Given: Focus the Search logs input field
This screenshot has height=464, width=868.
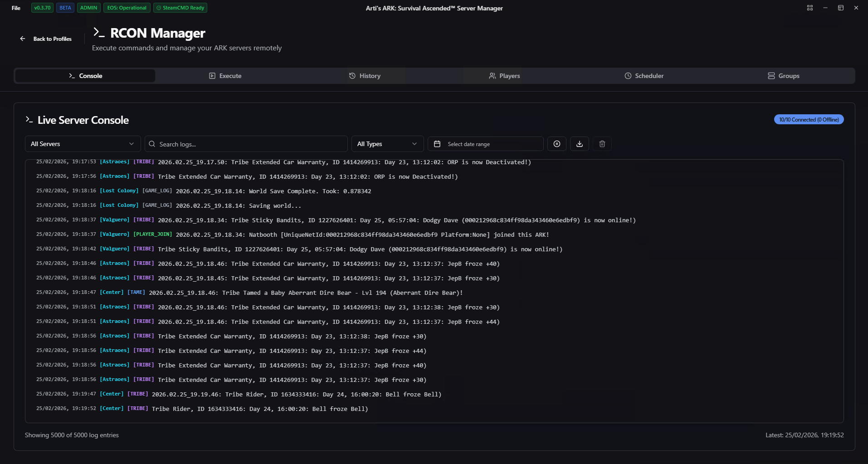Looking at the screenshot, I should click(249, 144).
